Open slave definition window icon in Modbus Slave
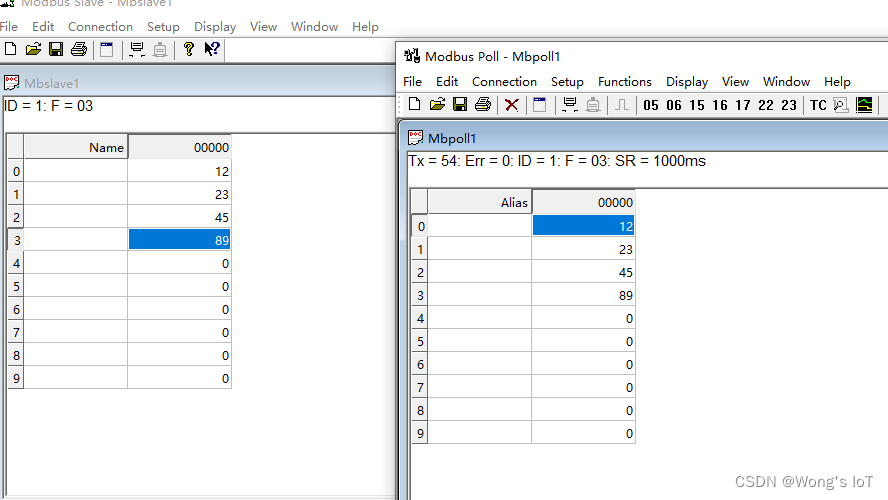 click(106, 49)
